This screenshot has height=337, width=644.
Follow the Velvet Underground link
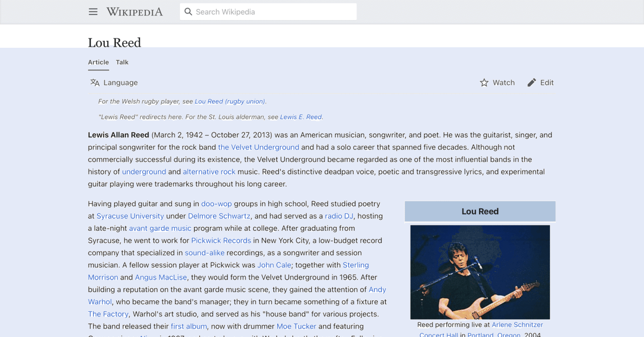[x=259, y=147]
